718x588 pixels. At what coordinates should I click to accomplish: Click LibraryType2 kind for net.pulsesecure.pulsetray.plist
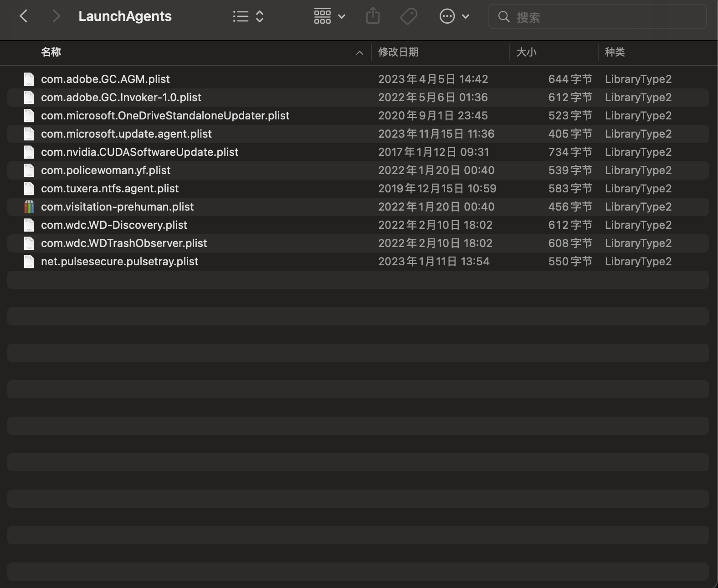click(x=638, y=262)
